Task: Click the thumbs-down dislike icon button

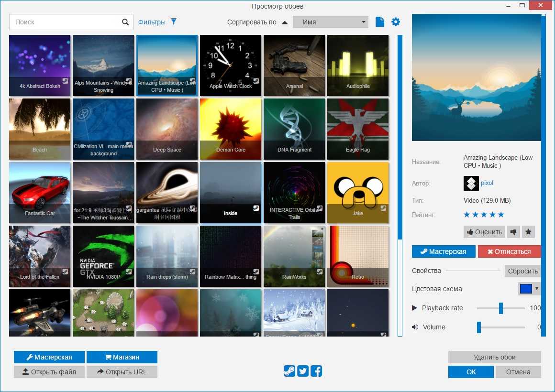Action: 513,232
